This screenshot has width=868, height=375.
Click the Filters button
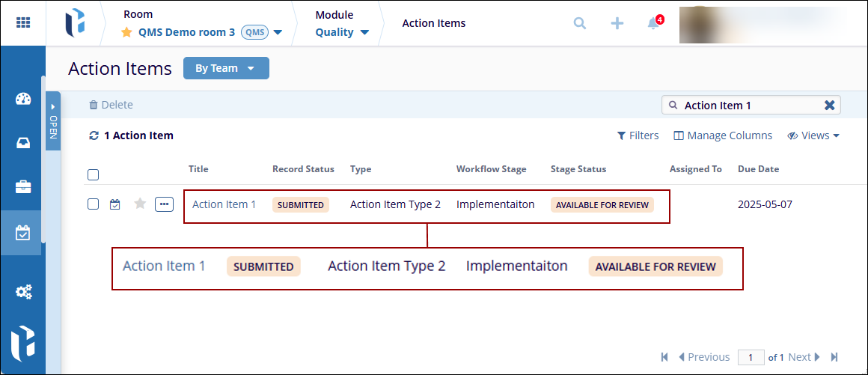pyautogui.click(x=638, y=135)
